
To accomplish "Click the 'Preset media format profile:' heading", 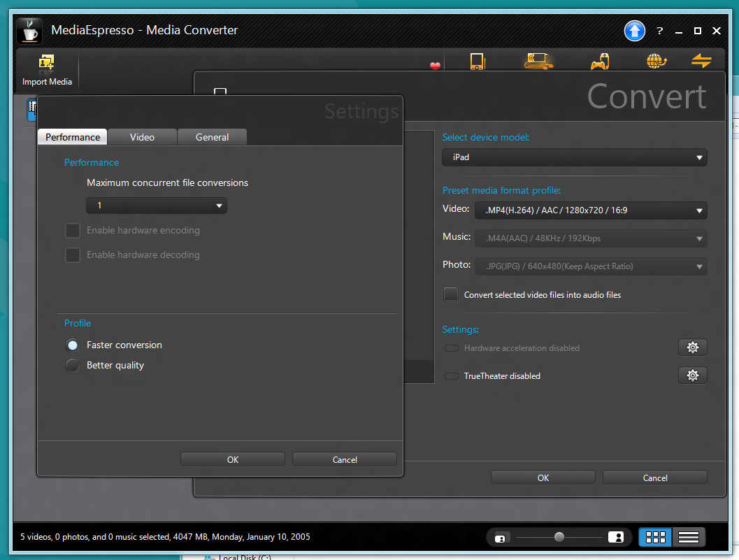I will pos(501,190).
